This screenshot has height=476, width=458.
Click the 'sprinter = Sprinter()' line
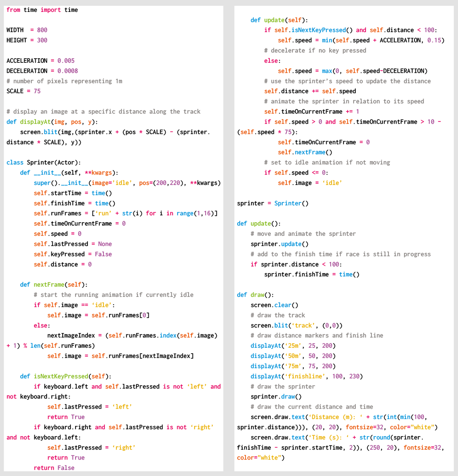(x=273, y=203)
